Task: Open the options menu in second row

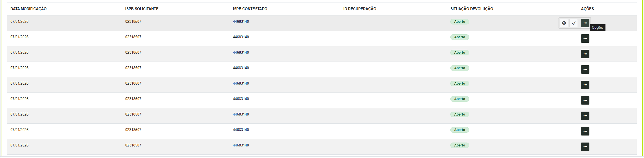Action: pos(585,39)
